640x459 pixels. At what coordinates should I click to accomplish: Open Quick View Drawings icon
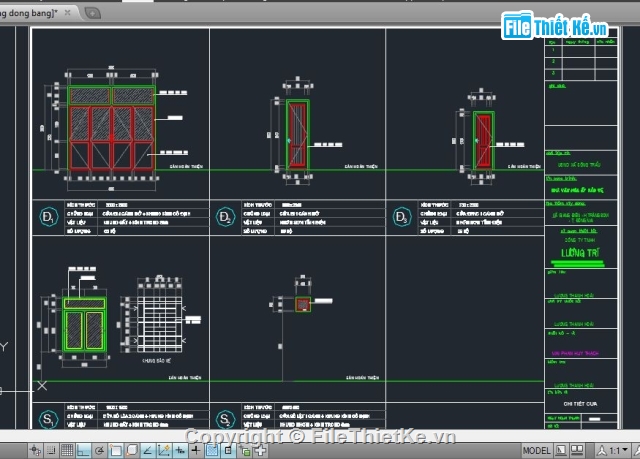coord(577,450)
